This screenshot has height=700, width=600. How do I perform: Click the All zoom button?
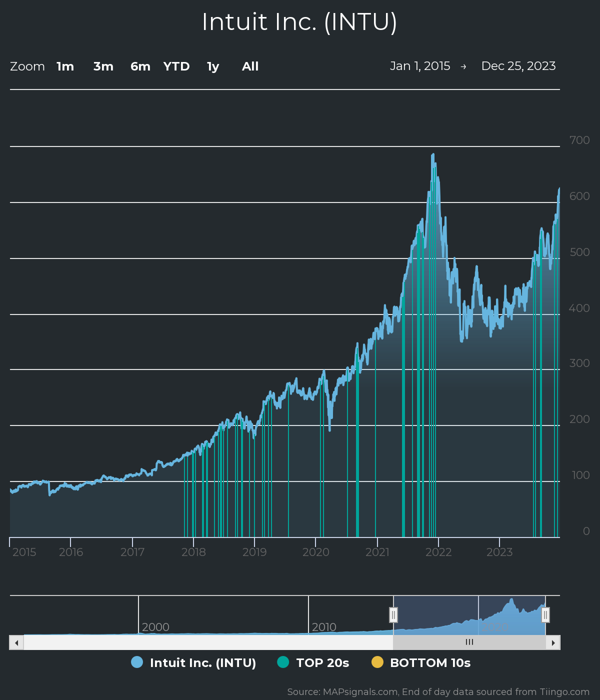point(249,66)
